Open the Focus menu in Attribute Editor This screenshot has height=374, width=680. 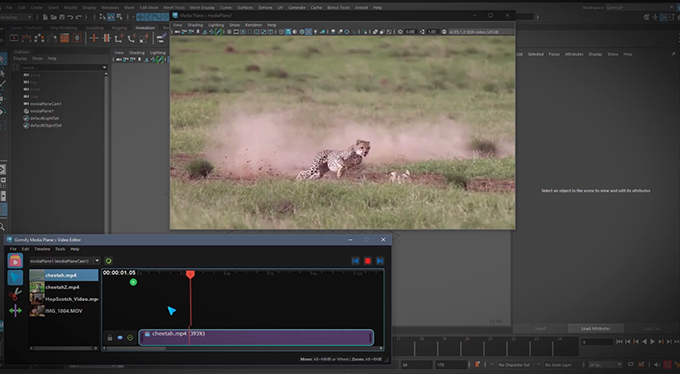(554, 54)
